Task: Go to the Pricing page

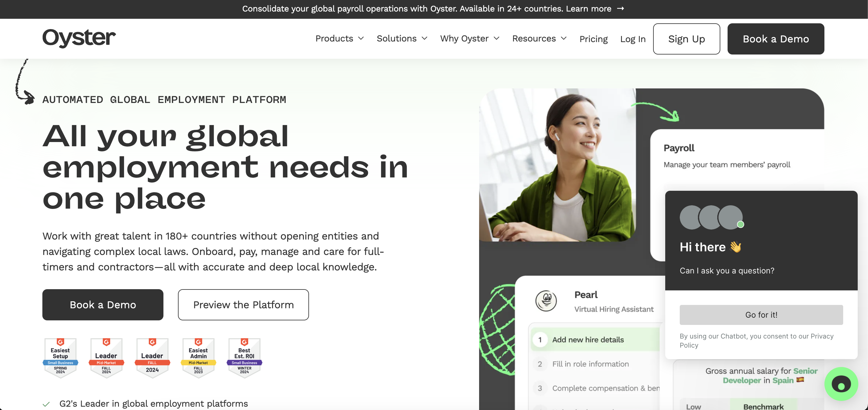Action: [593, 39]
